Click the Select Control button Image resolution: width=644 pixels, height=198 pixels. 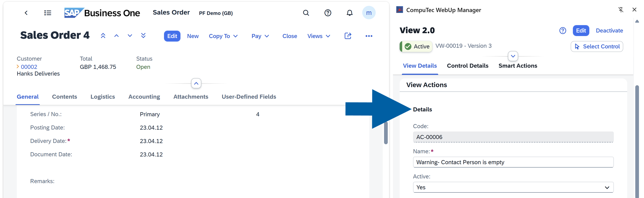pyautogui.click(x=597, y=46)
